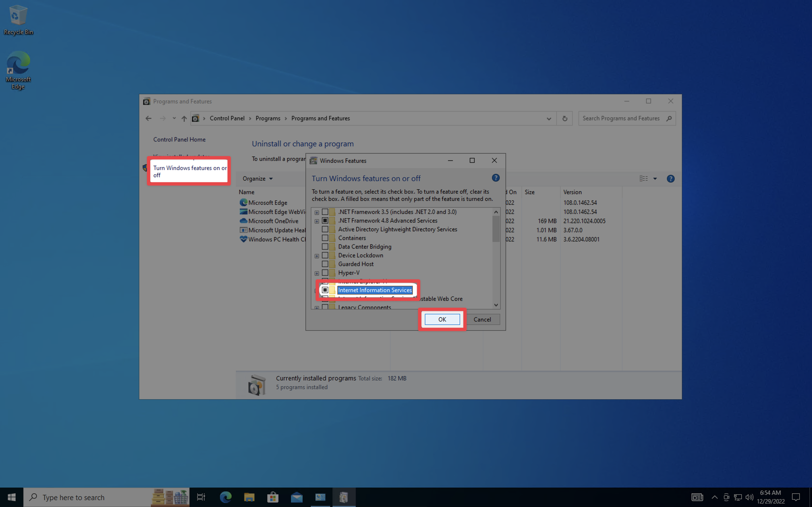Viewport: 812px width, 507px height.
Task: Check the Containers feature checkbox
Action: (325, 238)
